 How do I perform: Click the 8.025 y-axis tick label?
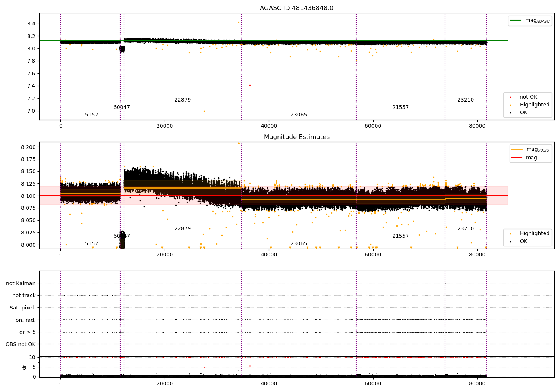(28, 233)
